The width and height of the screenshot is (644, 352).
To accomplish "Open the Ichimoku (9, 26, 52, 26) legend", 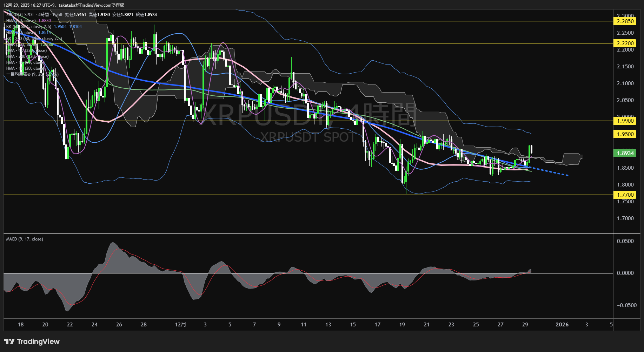I will pos(32,74).
